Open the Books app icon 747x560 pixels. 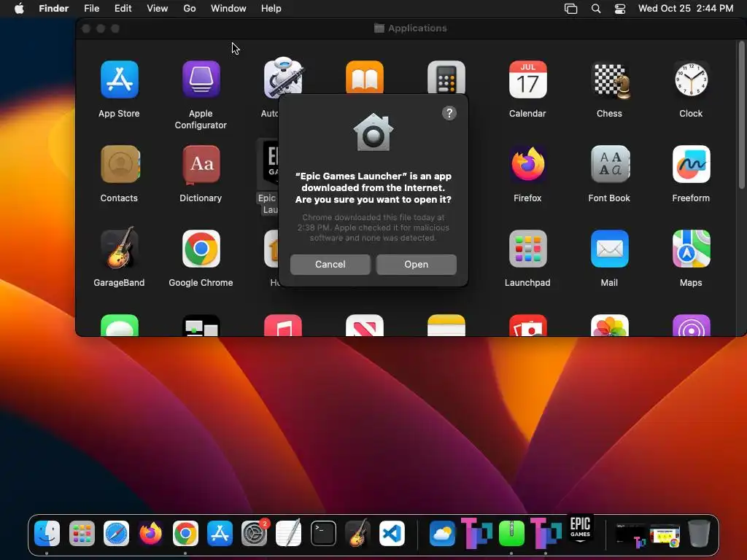(x=365, y=77)
